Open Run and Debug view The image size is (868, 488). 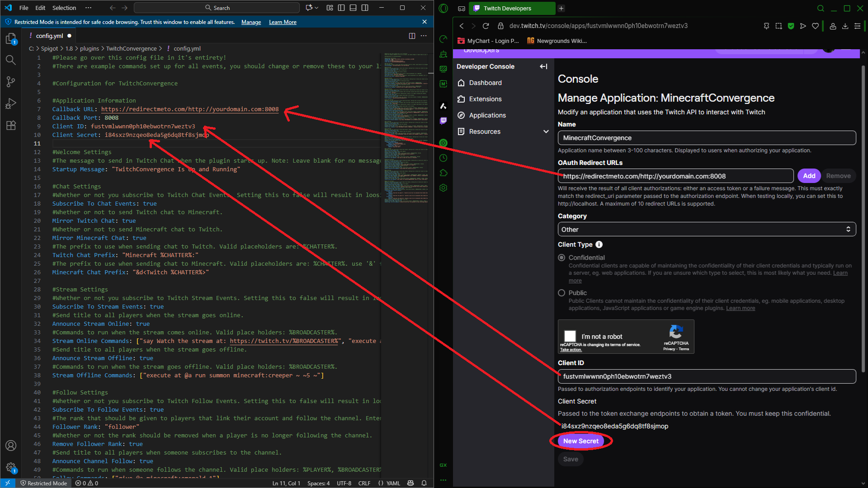(x=11, y=103)
